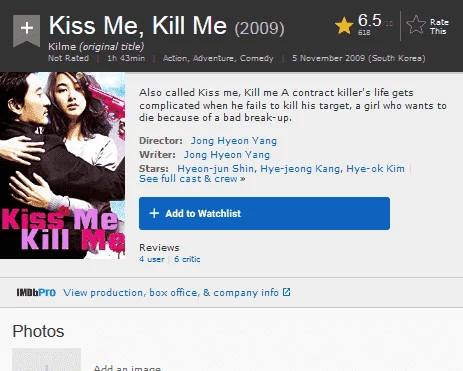
Task: View the 4 user reviews
Action: coord(152,259)
